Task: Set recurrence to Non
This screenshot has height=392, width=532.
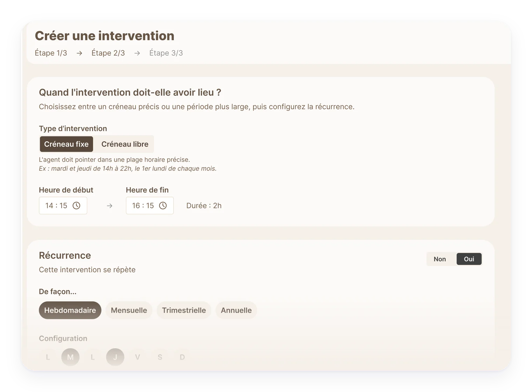Action: 440,259
